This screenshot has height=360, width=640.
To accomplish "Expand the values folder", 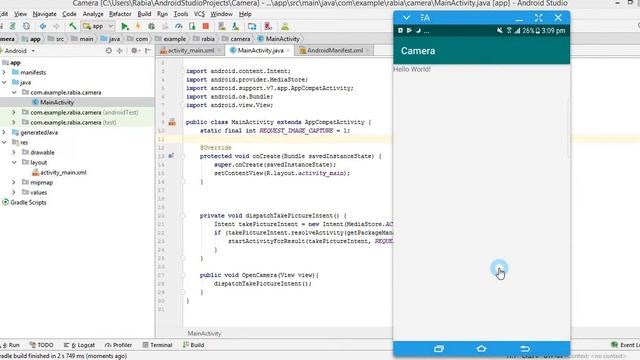I will (x=14, y=192).
